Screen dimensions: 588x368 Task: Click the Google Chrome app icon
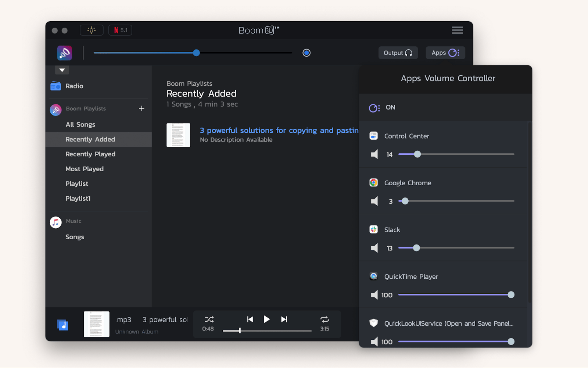[x=373, y=183]
